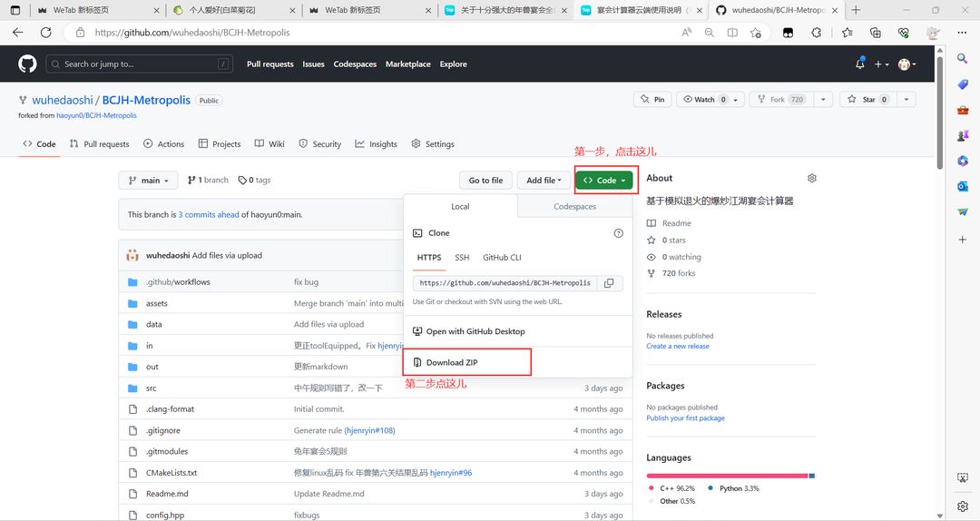Choose Open with GitHub Desktop
The height and width of the screenshot is (521, 980).
coord(475,331)
